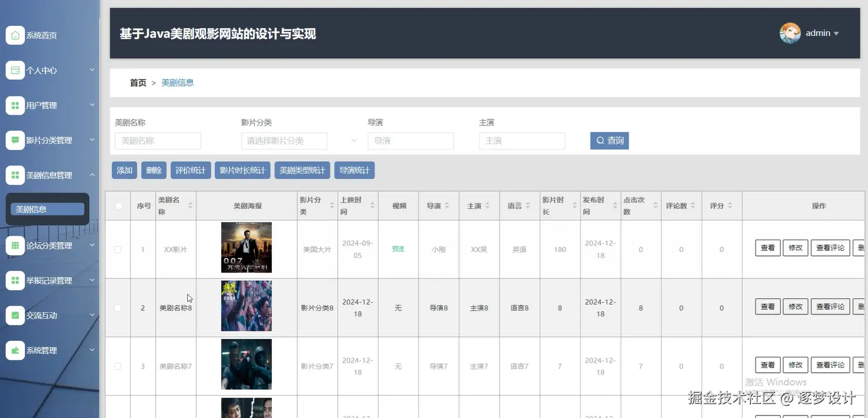The height and width of the screenshot is (418, 868).
Task: Sort by 点击次数 column arrows
Action: tap(656, 205)
